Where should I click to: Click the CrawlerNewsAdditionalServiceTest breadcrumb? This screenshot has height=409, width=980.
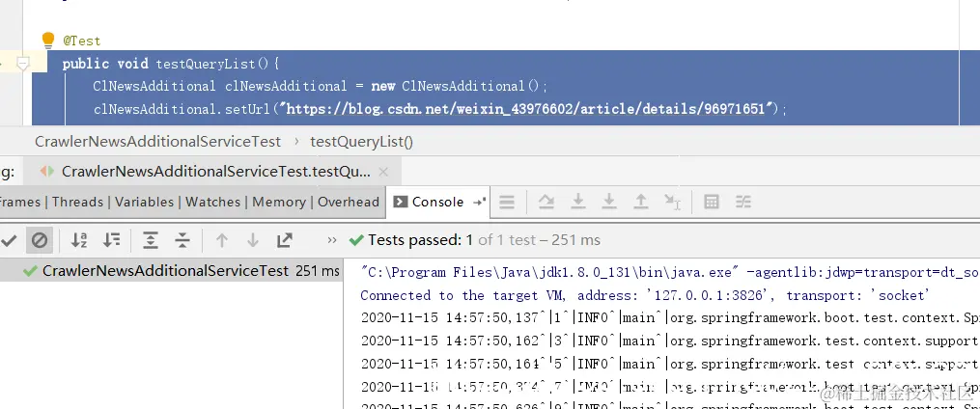(x=158, y=142)
